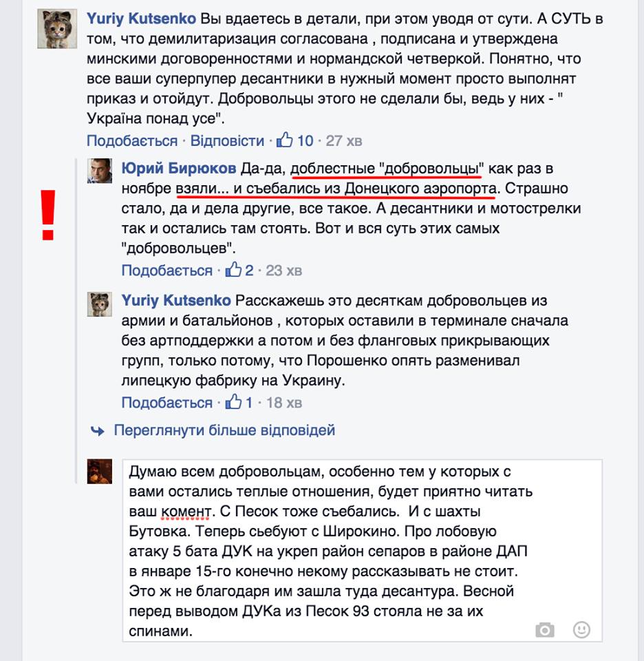The width and height of the screenshot is (644, 661).
Task: Open the 'Yuriy Kutsenko' name link at top
Action: click(x=141, y=19)
